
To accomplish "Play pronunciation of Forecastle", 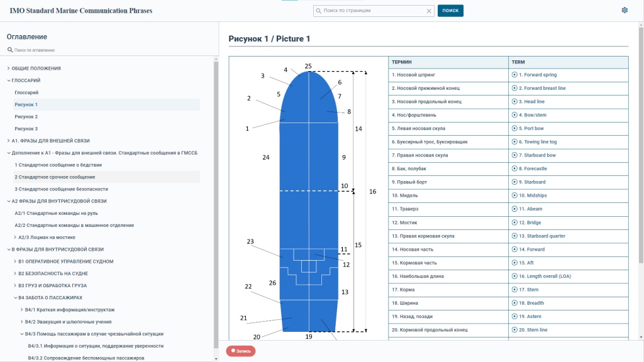I will tap(514, 168).
